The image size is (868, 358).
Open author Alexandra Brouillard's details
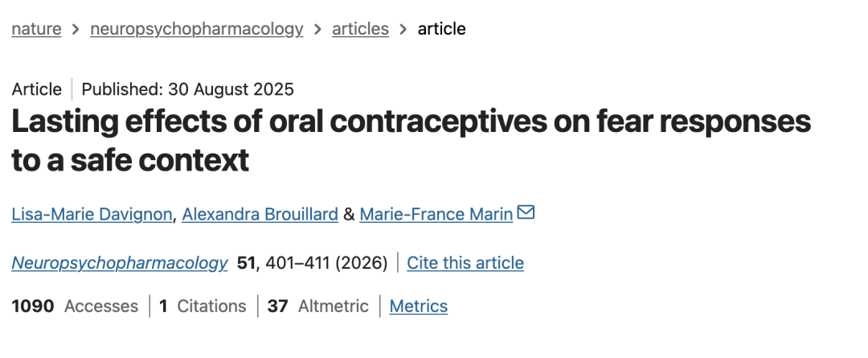tap(260, 215)
